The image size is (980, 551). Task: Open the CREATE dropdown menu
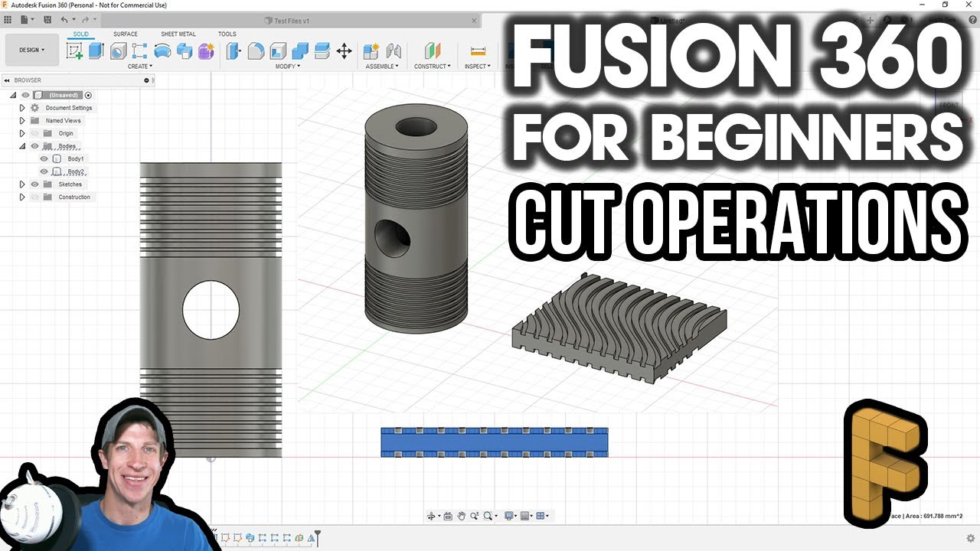[x=140, y=67]
